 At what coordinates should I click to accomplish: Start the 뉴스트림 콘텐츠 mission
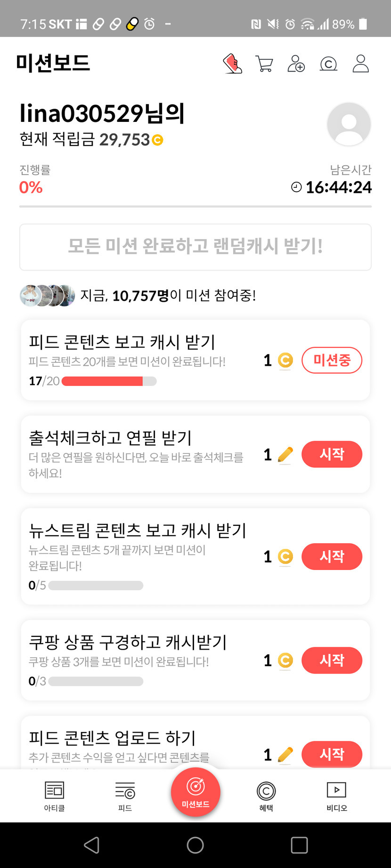click(332, 557)
